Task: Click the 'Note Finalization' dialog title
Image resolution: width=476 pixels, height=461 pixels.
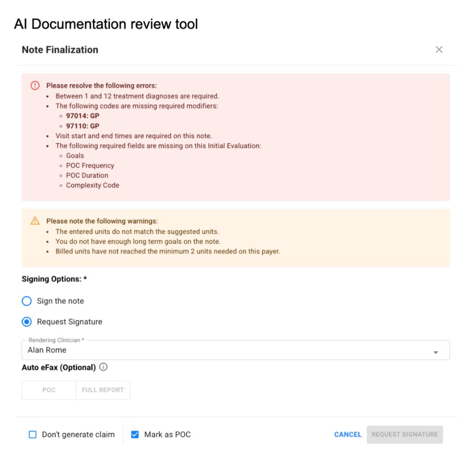Action: [x=60, y=50]
